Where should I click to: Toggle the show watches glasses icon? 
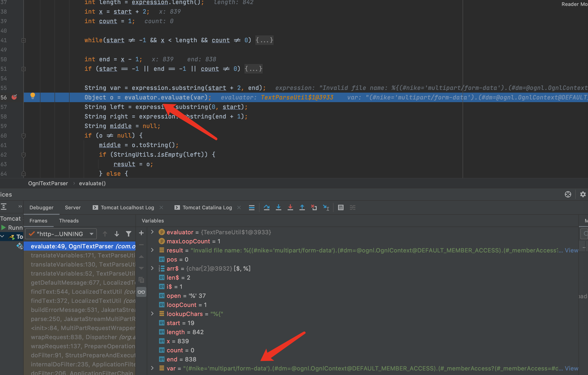point(141,292)
